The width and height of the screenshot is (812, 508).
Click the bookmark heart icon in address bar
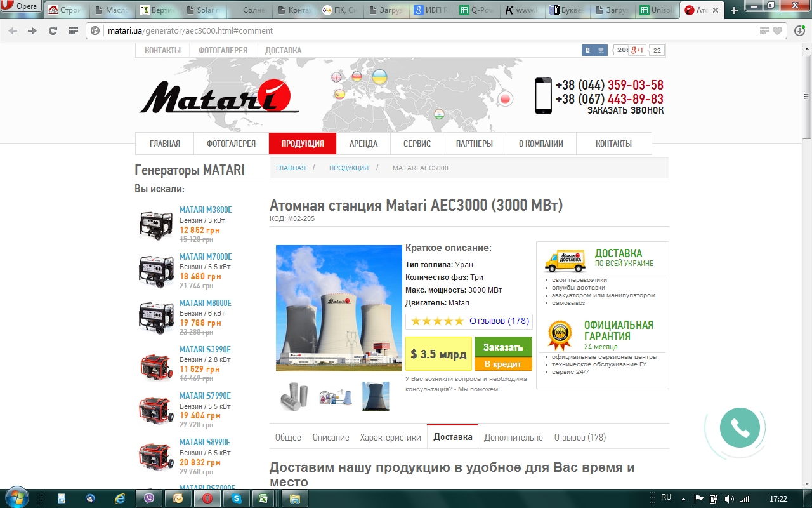point(777,30)
